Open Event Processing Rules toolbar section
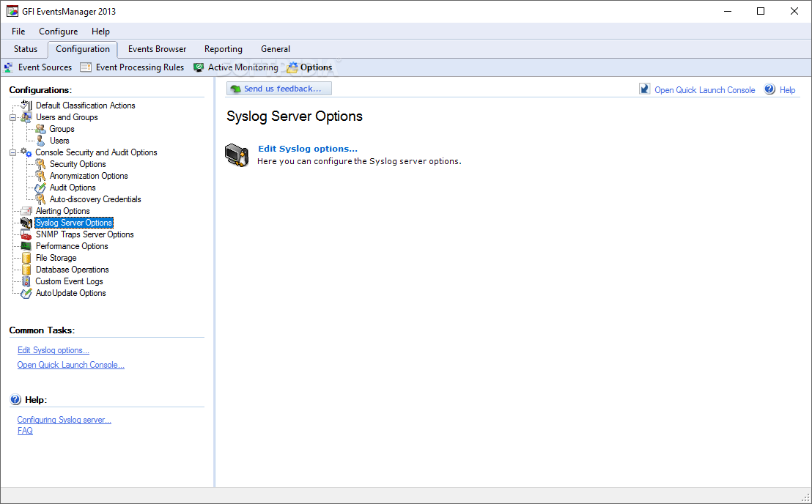 point(140,67)
